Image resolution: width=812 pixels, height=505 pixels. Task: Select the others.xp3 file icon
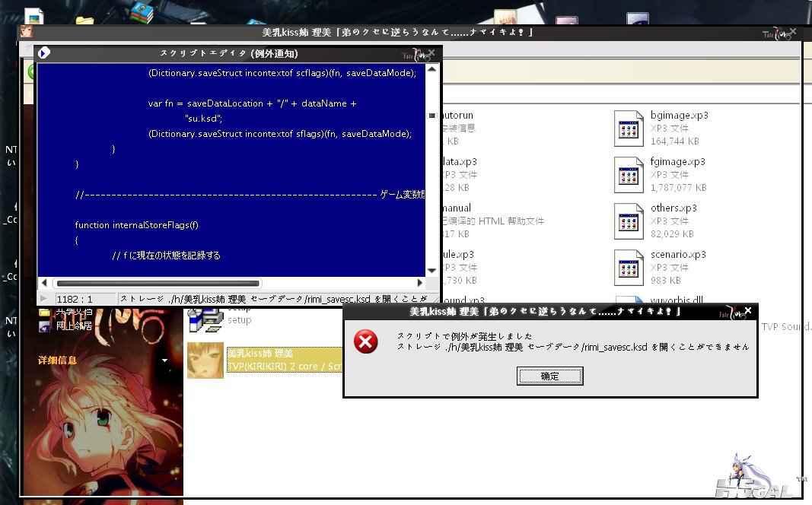[629, 221]
